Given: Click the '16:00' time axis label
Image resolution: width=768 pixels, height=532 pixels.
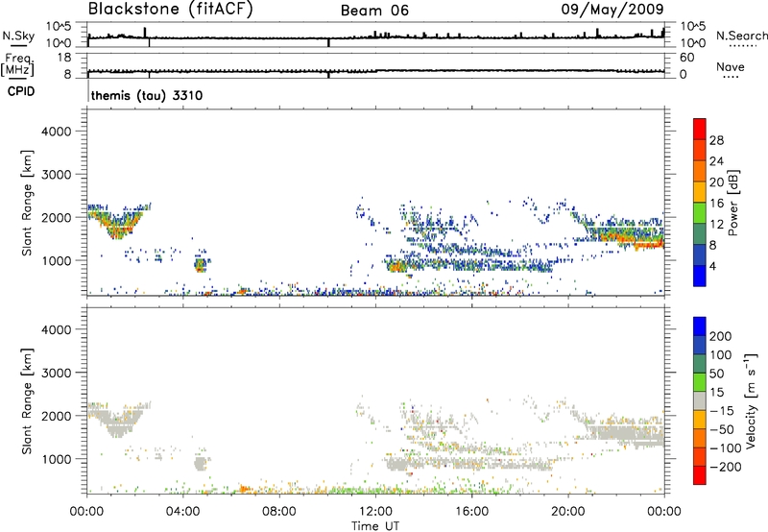Looking at the screenshot, I should (x=471, y=512).
